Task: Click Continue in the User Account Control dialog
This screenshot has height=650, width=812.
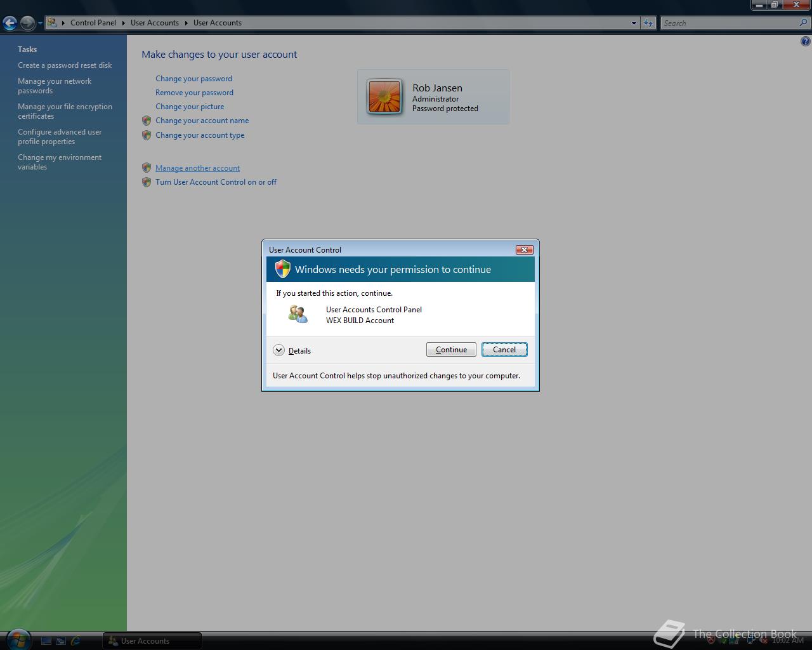Action: pos(451,350)
